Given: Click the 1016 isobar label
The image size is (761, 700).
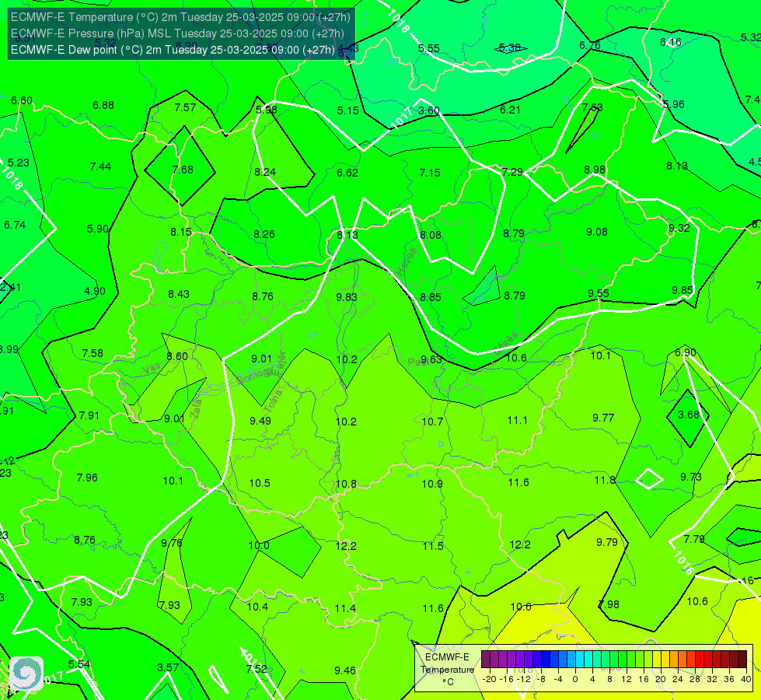Looking at the screenshot, I should click(x=683, y=562).
